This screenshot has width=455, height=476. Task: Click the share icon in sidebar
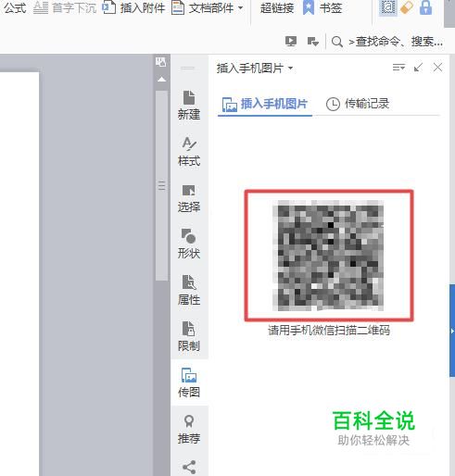[189, 467]
